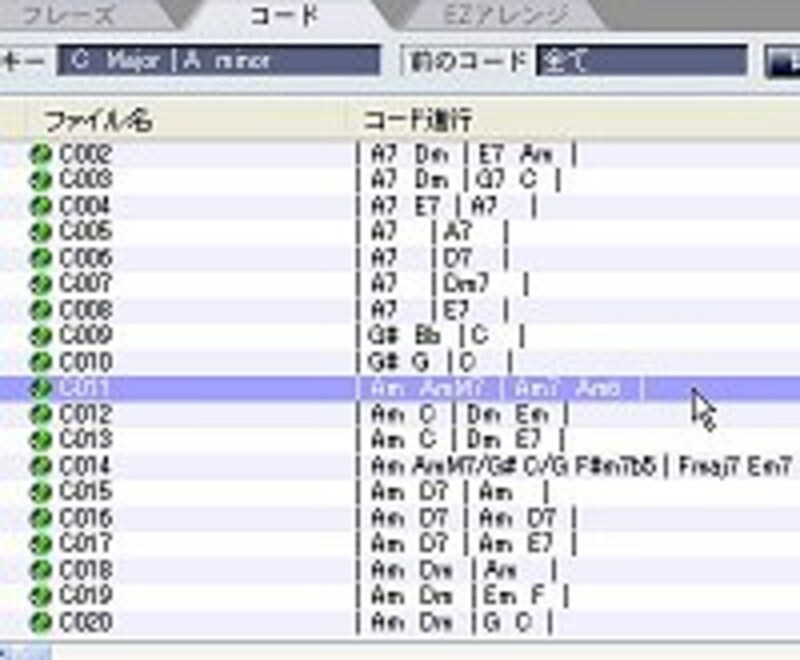This screenshot has width=800, height=660.
Task: Click the green icon for C018
Action: (40, 570)
